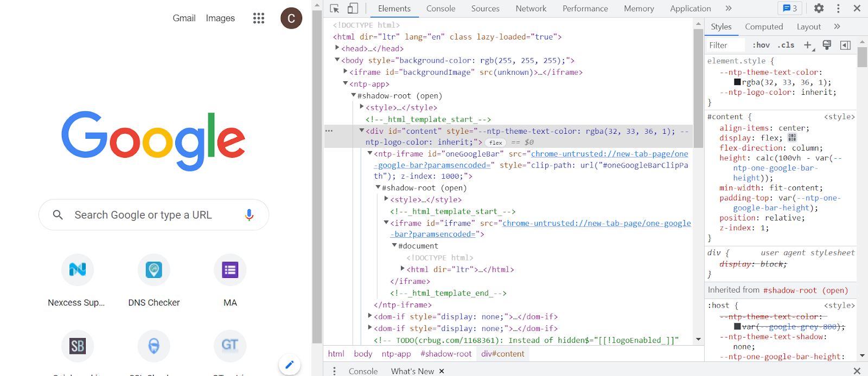Switch to the Performance tab
This screenshot has width=868, height=376.
(585, 8)
